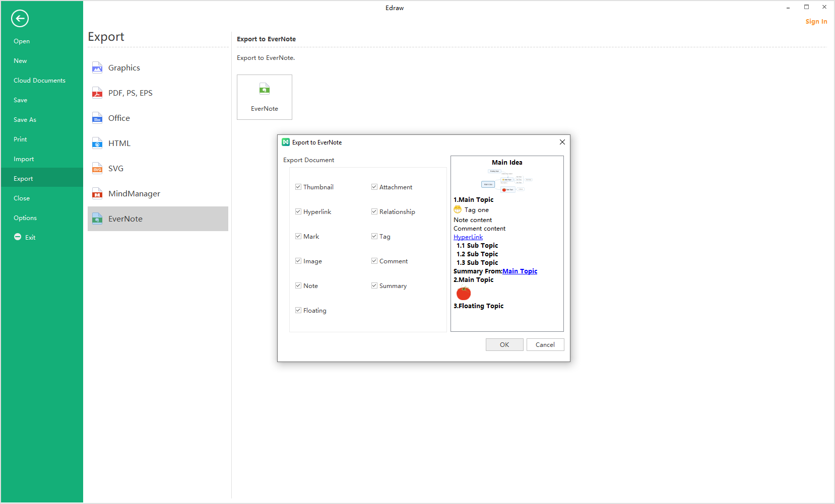Viewport: 835px width, 504px height.
Task: Toggle the Hyperlink checkbox
Action: pos(298,211)
